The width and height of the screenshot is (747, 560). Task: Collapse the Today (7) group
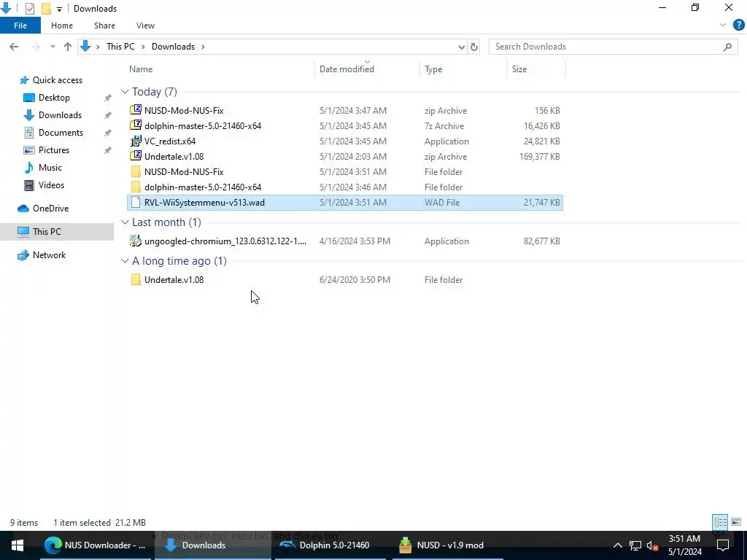coord(125,91)
